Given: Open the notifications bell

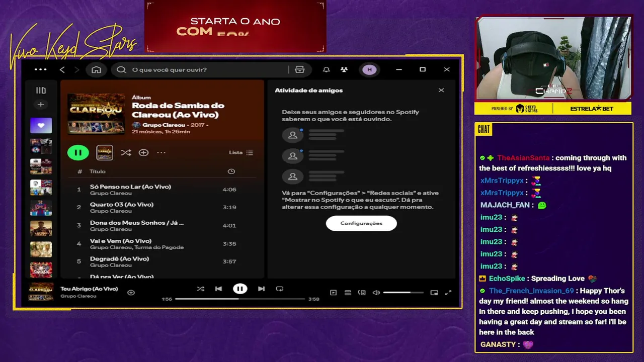Looking at the screenshot, I should click(x=326, y=70).
